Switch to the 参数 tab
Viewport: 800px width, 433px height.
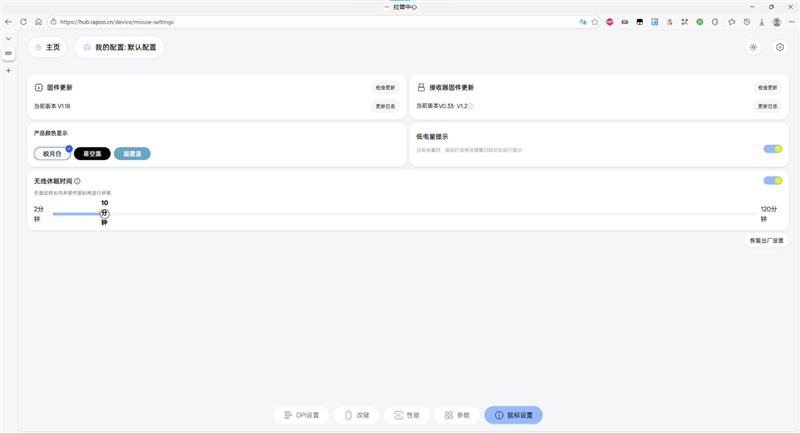click(x=457, y=415)
